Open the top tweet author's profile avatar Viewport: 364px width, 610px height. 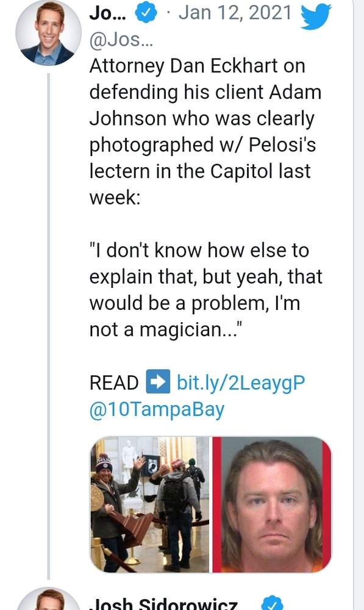coord(49,33)
